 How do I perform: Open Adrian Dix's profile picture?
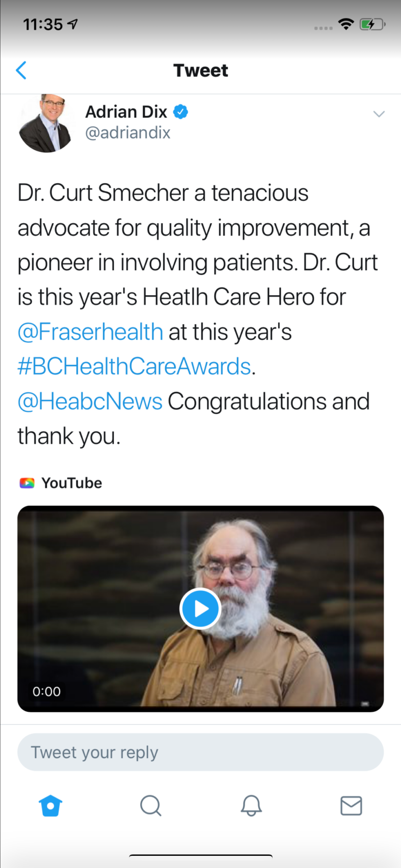coord(46,123)
